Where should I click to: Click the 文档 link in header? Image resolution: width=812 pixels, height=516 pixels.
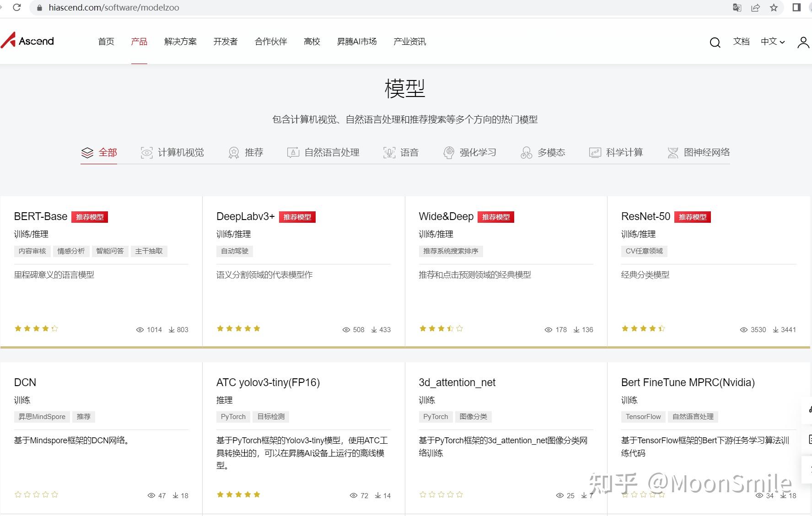[x=741, y=42]
